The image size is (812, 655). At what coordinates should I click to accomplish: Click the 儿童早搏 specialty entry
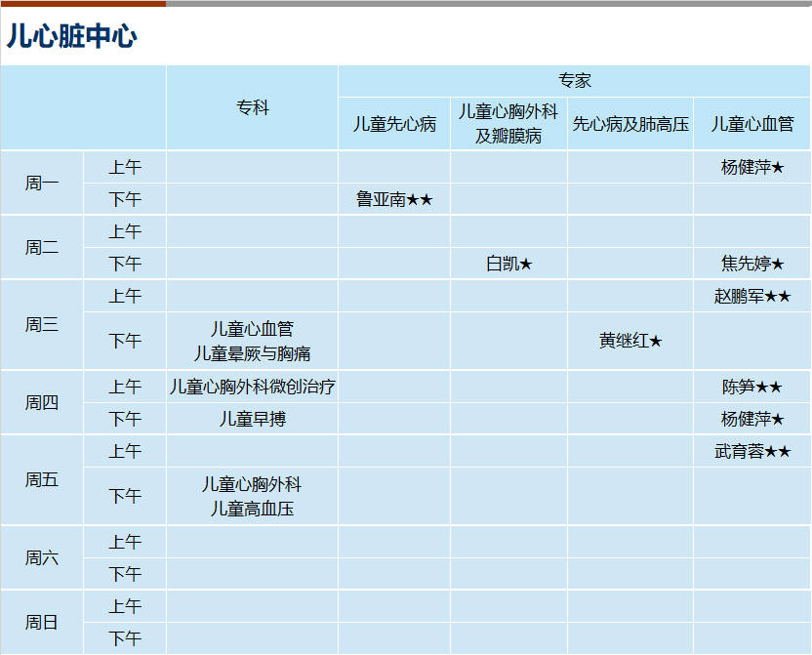click(252, 419)
